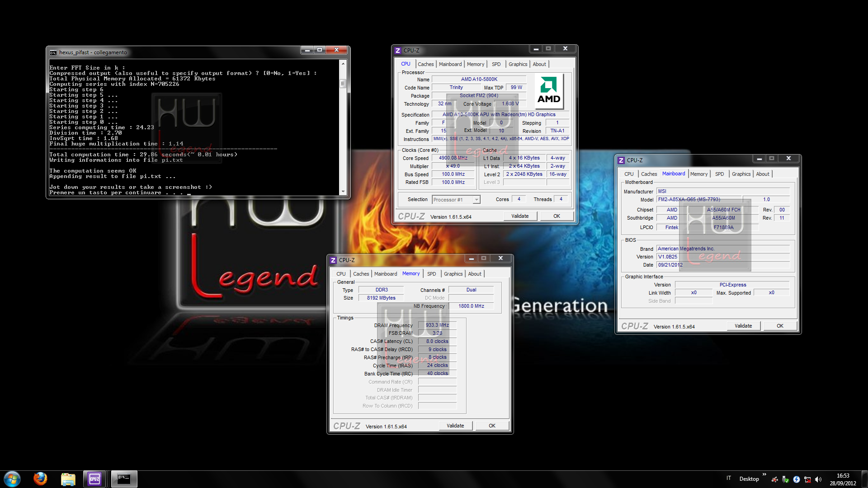This screenshot has width=868, height=488.
Task: Click the IT language indicator
Action: tap(729, 478)
